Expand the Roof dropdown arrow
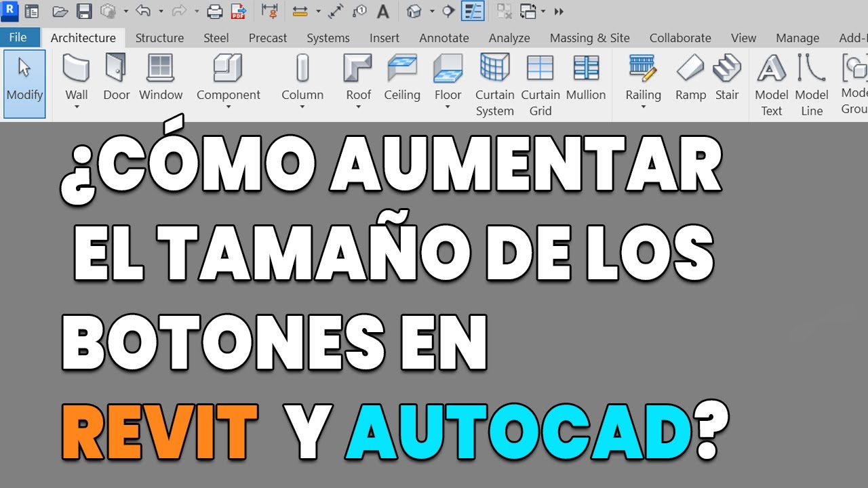Image resolution: width=868 pixels, height=488 pixels. 358,107
